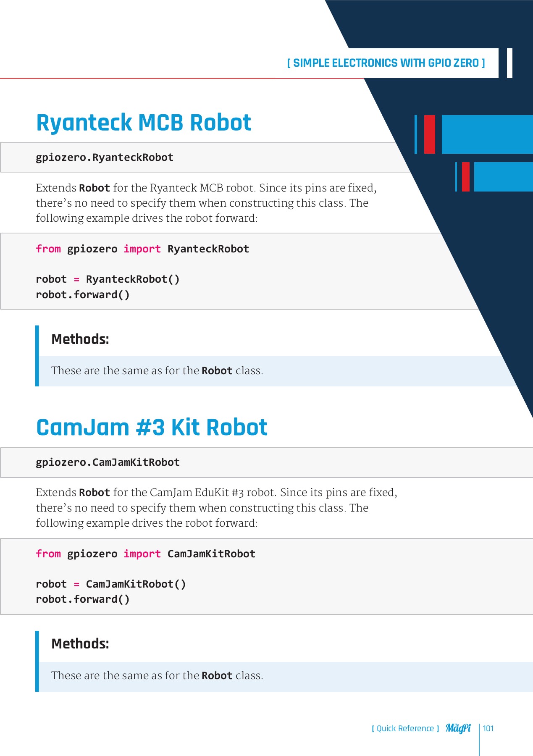
Task: Click the 'robot = RyanteckRobot()' code line
Action: coord(108,279)
